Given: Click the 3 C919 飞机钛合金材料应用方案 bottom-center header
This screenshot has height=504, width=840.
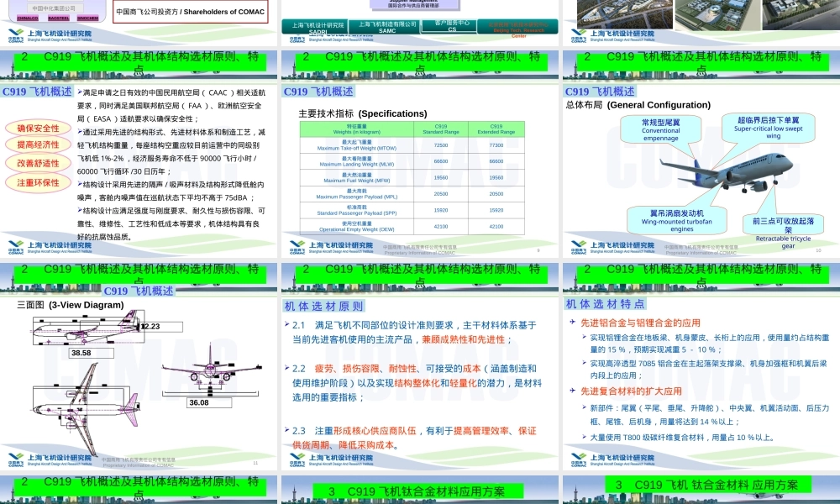Looking at the screenshot, I should pos(417,491).
